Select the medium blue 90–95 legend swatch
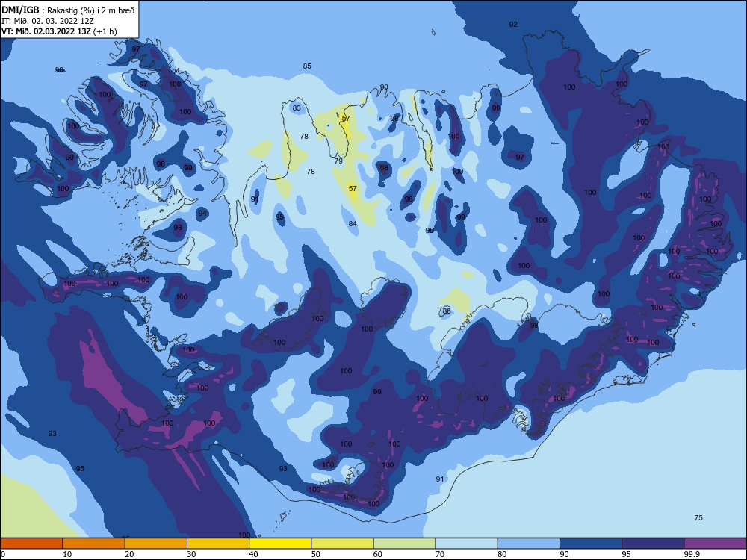This screenshot has width=747, height=560. tap(591, 544)
